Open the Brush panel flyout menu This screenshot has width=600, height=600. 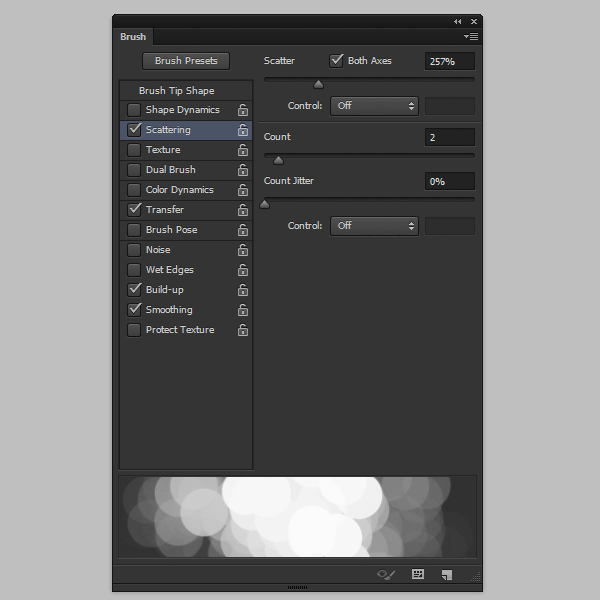pyautogui.click(x=472, y=37)
